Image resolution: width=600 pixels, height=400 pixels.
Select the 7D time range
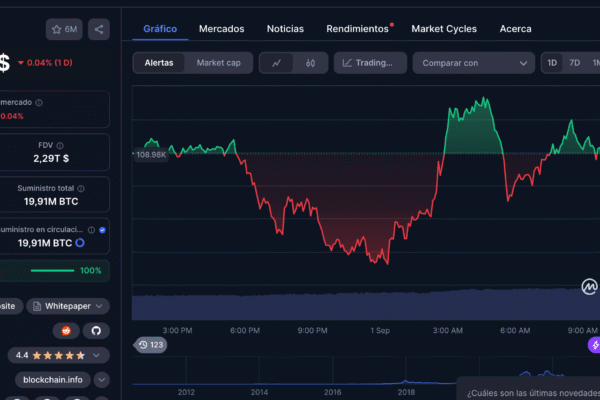(x=574, y=63)
